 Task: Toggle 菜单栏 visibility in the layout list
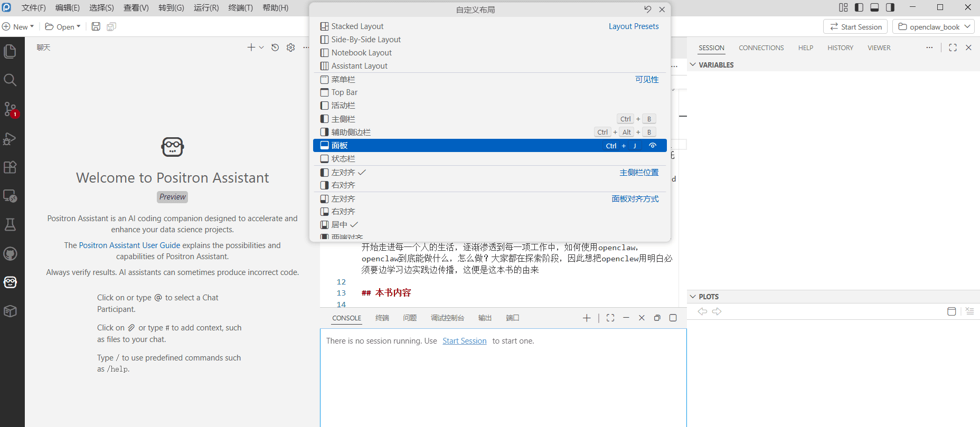click(x=490, y=79)
